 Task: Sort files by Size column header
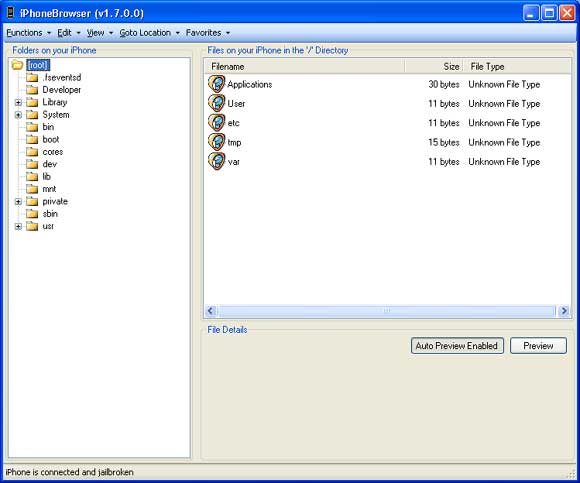[x=433, y=67]
